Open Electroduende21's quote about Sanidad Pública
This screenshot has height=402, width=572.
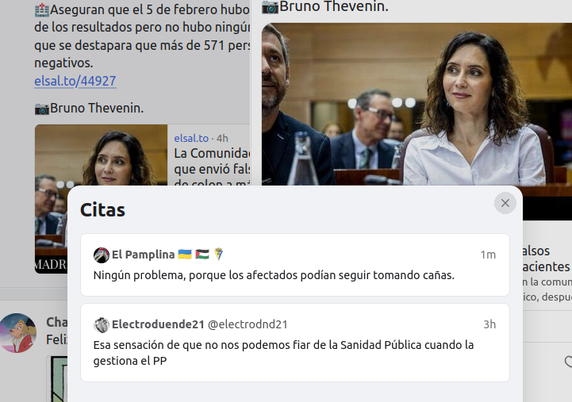coord(283,353)
